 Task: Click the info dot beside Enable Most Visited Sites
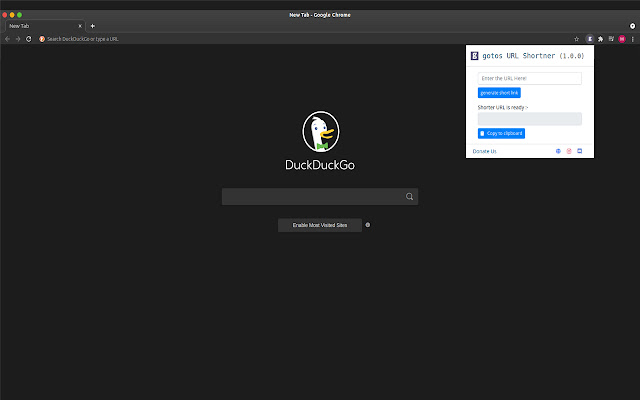point(368,225)
